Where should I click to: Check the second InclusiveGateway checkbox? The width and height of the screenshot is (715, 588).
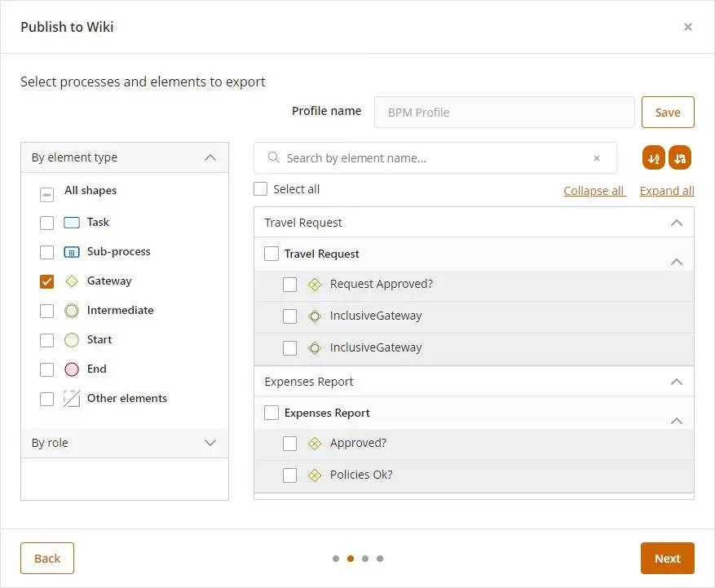pyautogui.click(x=289, y=348)
